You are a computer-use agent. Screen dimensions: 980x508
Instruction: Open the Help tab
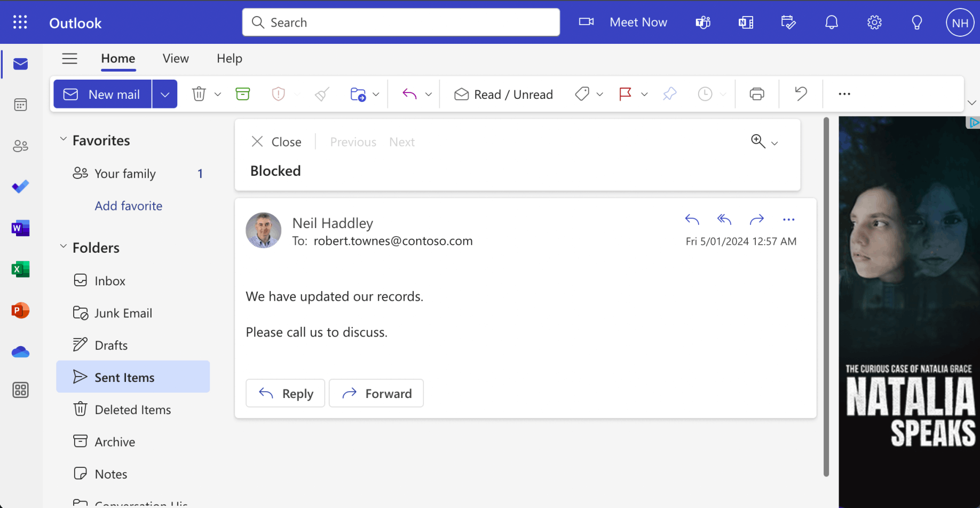pyautogui.click(x=230, y=58)
